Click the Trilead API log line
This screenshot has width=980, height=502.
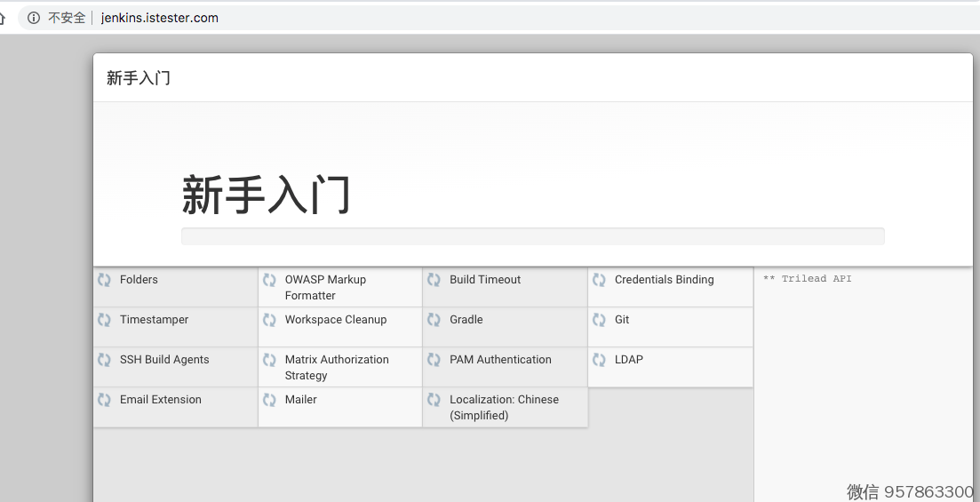point(807,279)
